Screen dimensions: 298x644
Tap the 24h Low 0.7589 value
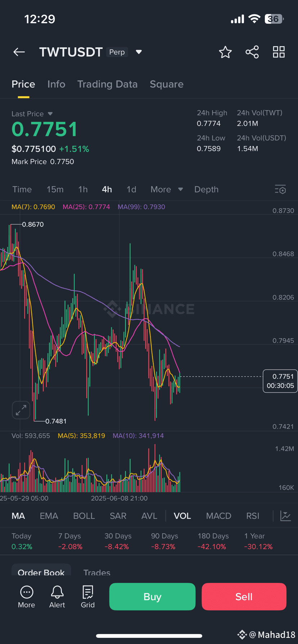pos(209,149)
